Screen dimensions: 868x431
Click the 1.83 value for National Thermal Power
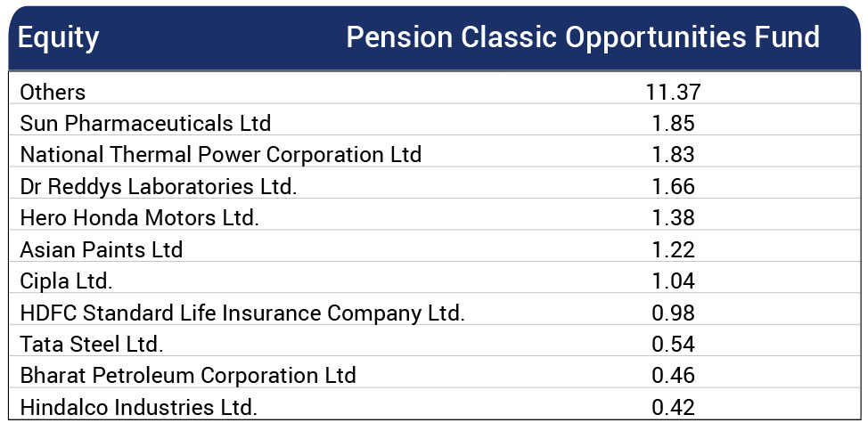point(673,155)
